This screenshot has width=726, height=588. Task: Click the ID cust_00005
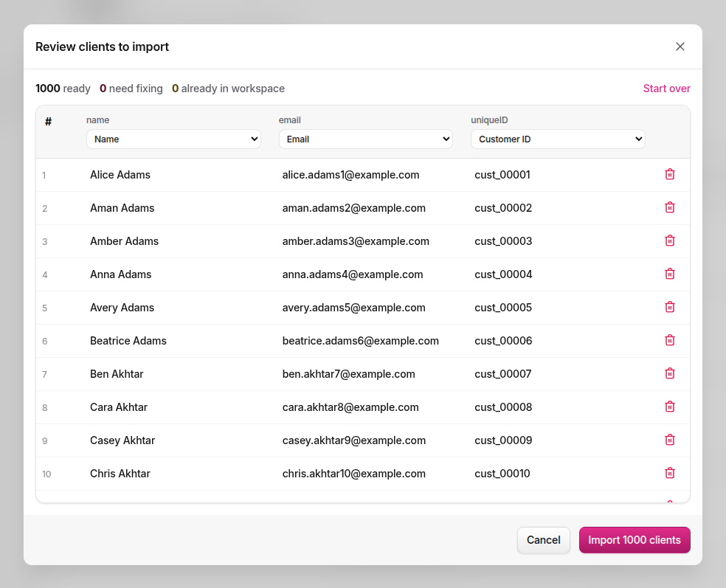503,308
